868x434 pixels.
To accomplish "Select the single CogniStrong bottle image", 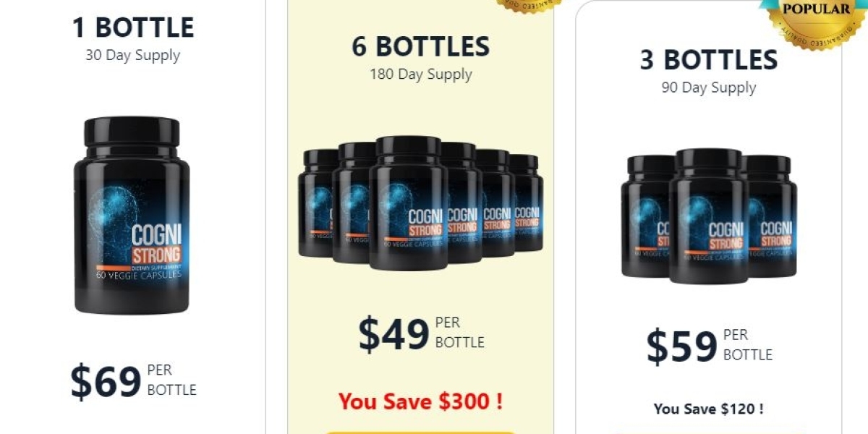I will (132, 216).
